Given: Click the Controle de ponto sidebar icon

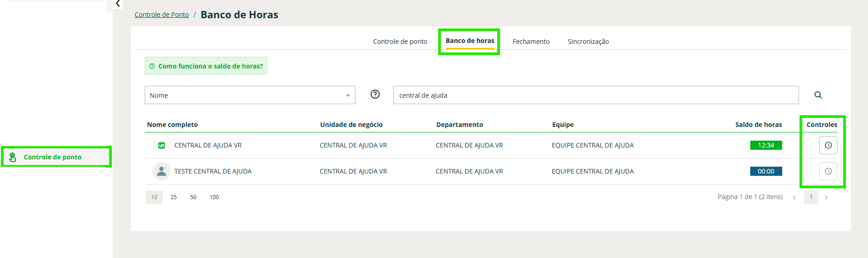Looking at the screenshot, I should pos(13,157).
